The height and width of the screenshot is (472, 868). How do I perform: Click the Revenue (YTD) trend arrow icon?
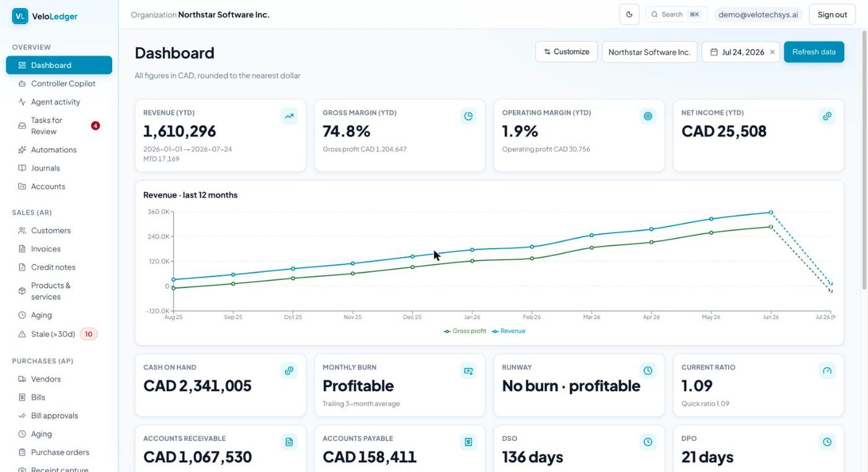(289, 116)
